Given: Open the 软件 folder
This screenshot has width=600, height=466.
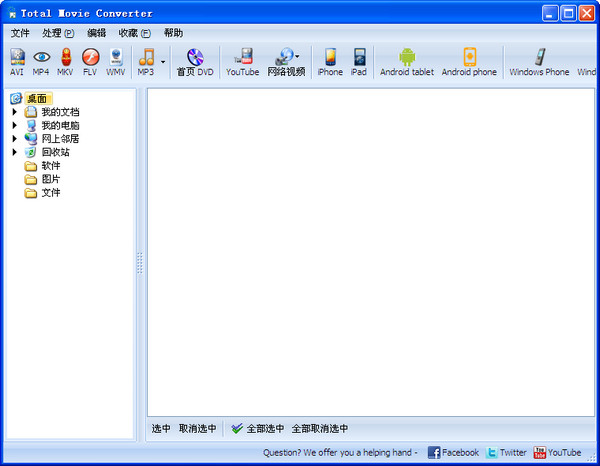Looking at the screenshot, I should point(51,166).
